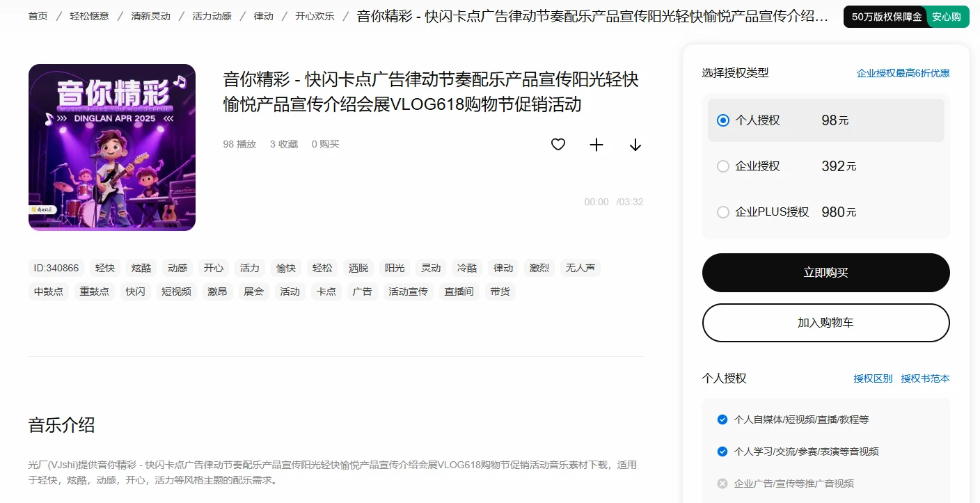Click the 392元 enterprise license price
The width and height of the screenshot is (980, 503).
839,166
